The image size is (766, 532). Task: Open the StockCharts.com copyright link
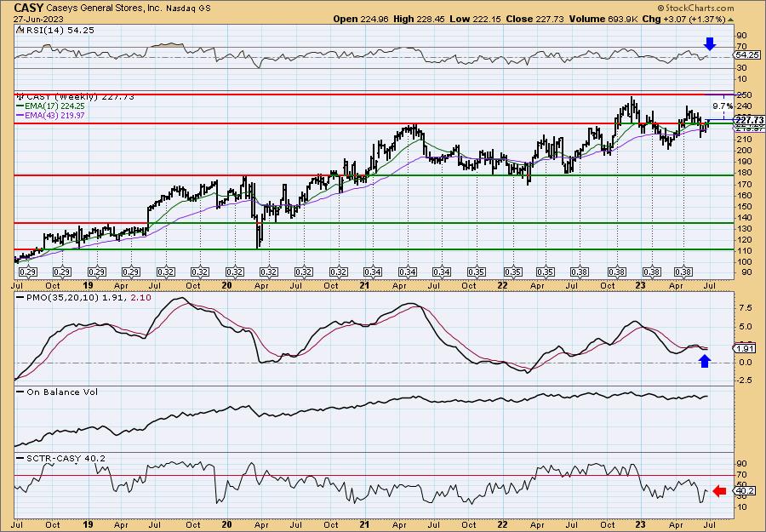[x=695, y=8]
